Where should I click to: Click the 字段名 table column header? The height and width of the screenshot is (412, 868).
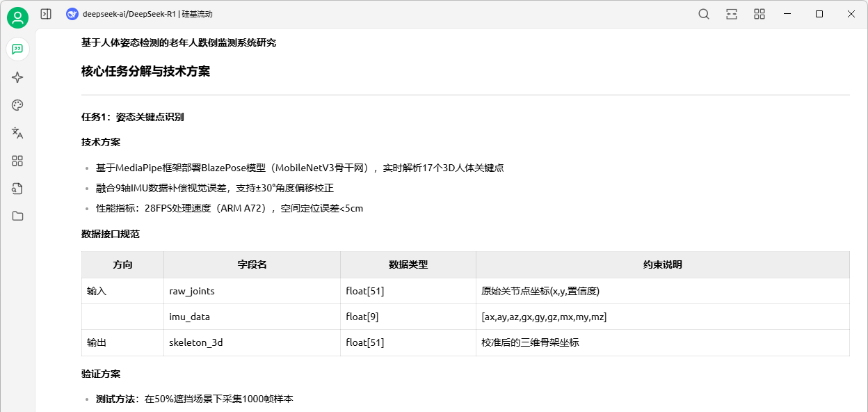252,264
